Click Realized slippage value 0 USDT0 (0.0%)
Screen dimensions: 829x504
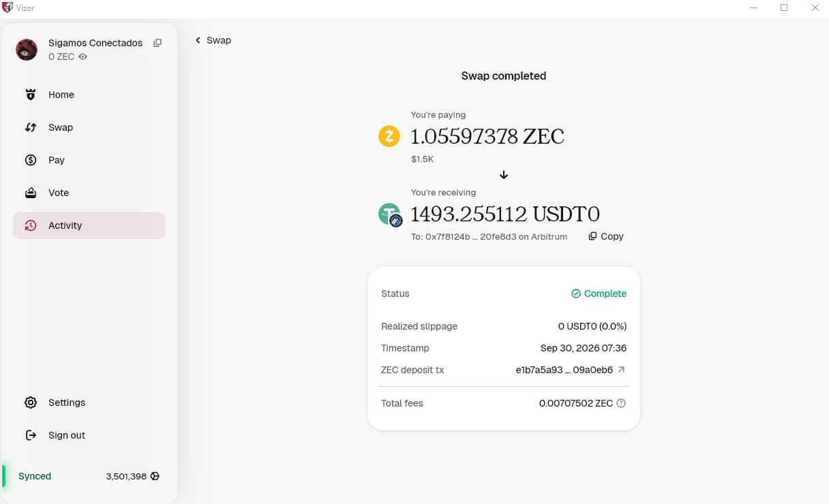(592, 326)
